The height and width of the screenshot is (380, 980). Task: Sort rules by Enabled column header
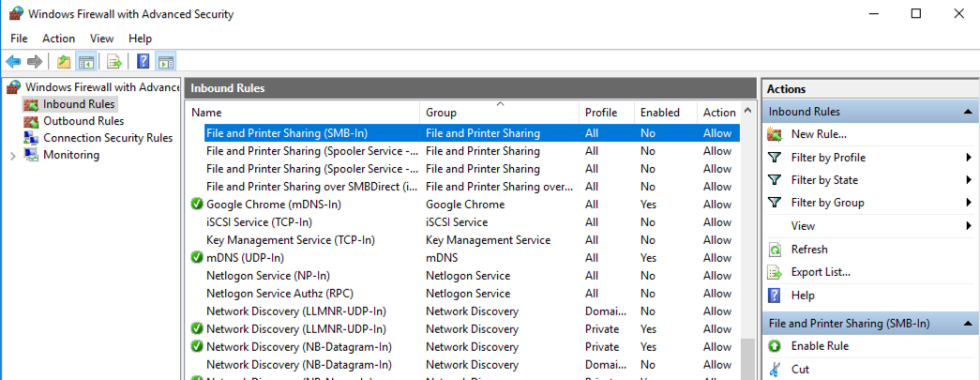[x=659, y=113]
